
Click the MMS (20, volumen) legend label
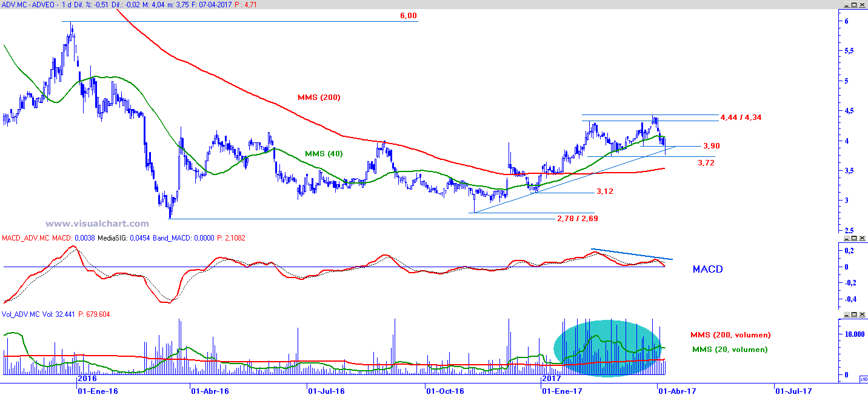730,349
